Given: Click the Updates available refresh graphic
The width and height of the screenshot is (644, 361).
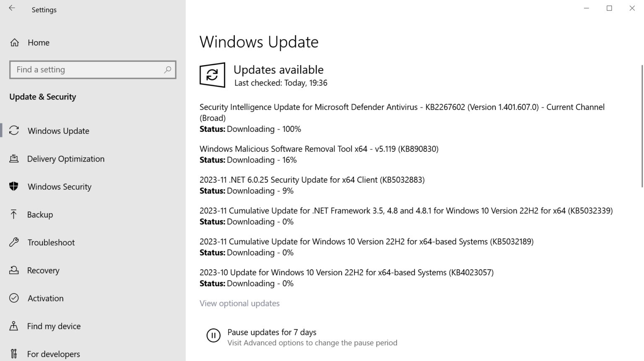Looking at the screenshot, I should (x=212, y=75).
